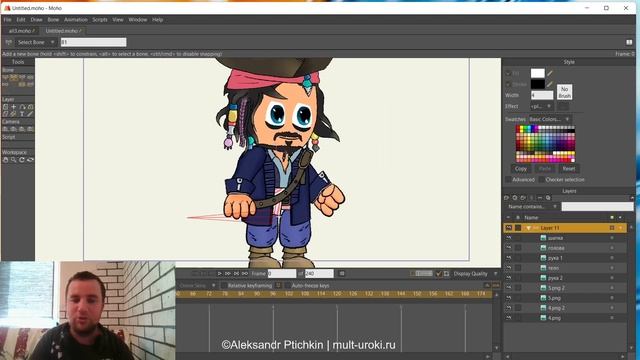Select the Eyedropper layer tool

(30, 114)
